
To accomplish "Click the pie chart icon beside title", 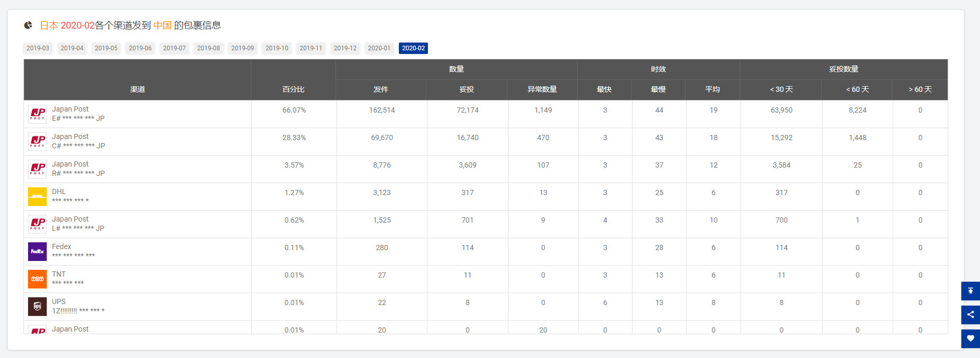I will [28, 25].
